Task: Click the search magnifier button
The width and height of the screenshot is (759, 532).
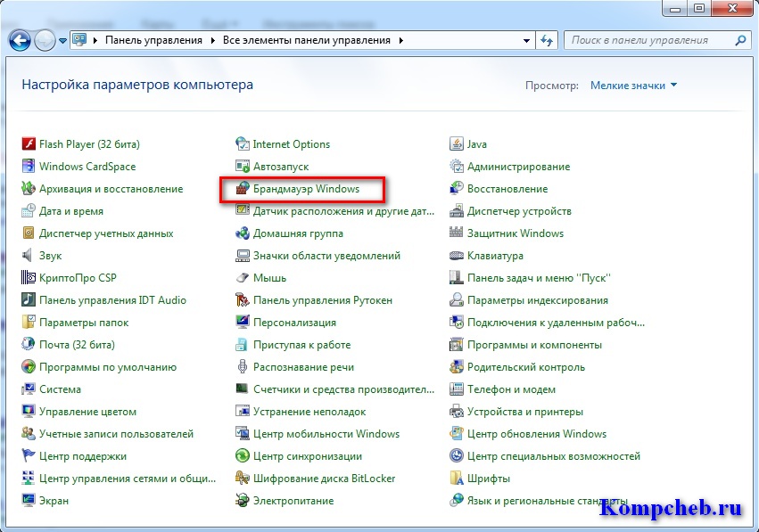Action: (740, 41)
